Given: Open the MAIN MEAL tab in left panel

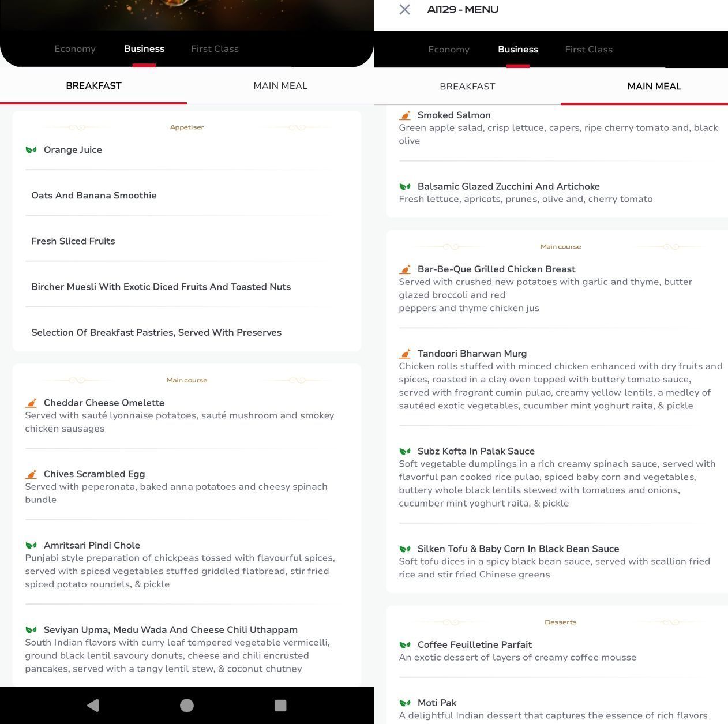Looking at the screenshot, I should click(x=280, y=86).
